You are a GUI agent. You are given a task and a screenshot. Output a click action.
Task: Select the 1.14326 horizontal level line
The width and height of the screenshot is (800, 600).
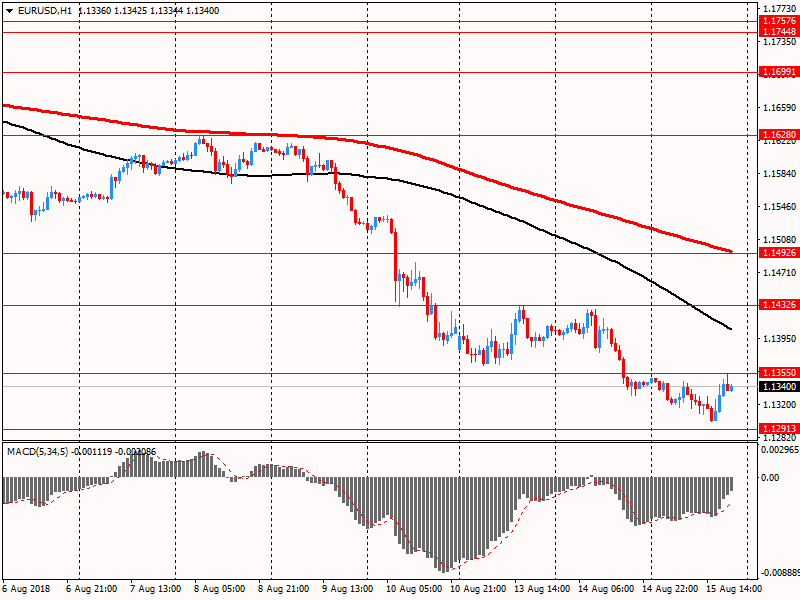click(x=380, y=306)
